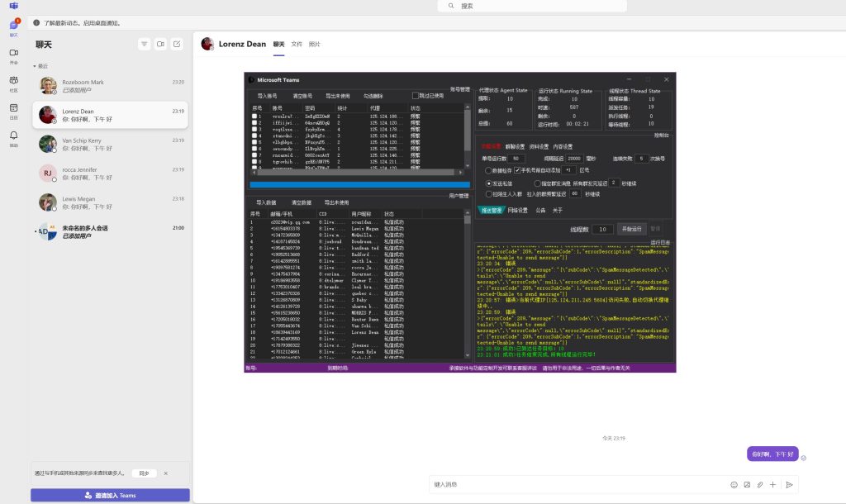Click the 邀请加入 Teams button

click(x=110, y=495)
